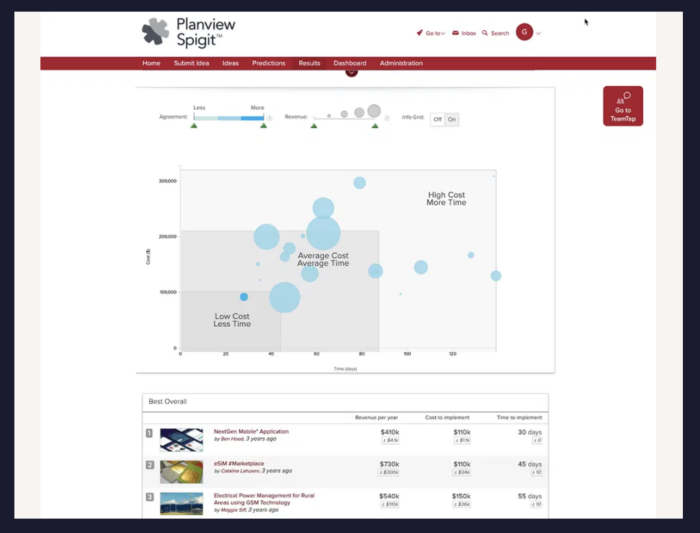Open the Dashboard menu item
This screenshot has height=533, width=700.
[x=350, y=63]
